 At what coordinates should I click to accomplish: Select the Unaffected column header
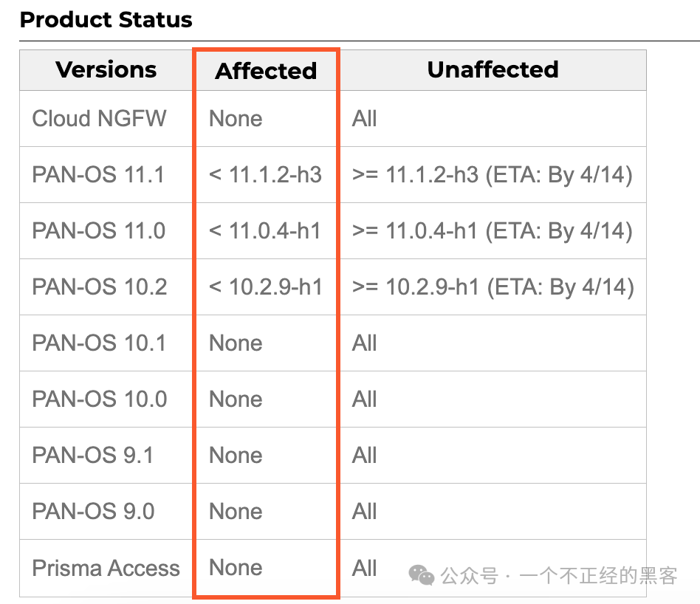pos(493,69)
